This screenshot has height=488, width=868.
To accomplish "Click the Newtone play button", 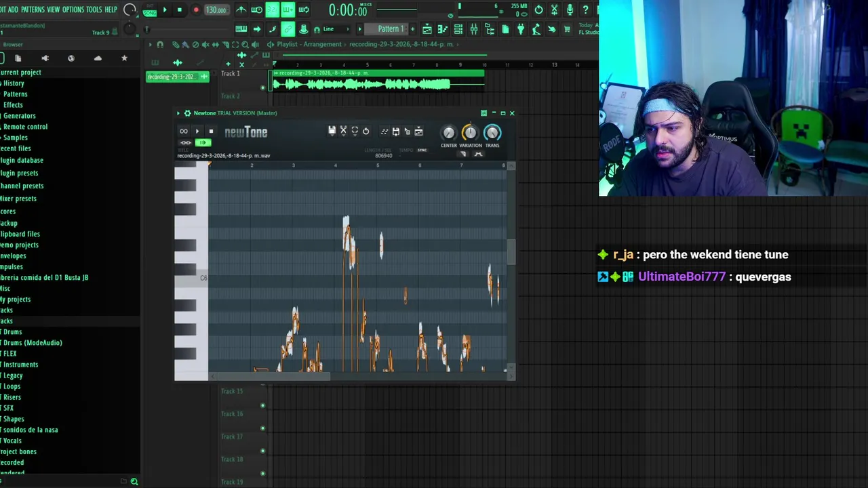I will click(x=197, y=131).
